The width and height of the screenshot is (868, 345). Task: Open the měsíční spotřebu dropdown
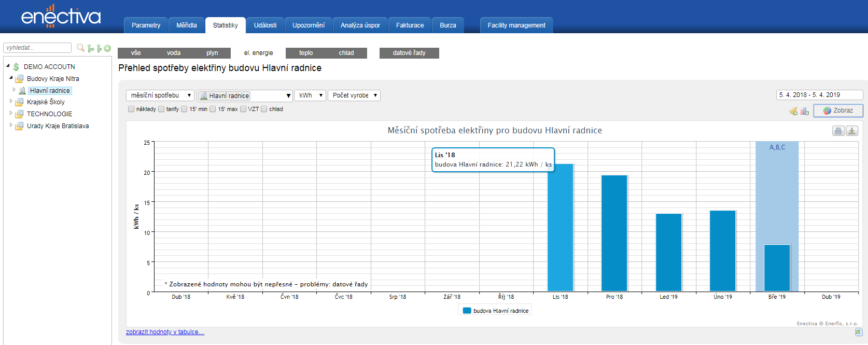[160, 95]
